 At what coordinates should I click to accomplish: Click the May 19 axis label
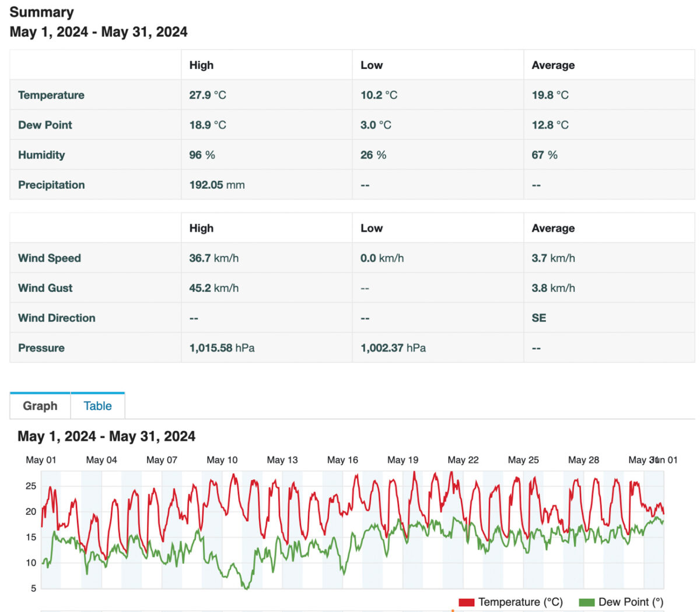pos(403,460)
